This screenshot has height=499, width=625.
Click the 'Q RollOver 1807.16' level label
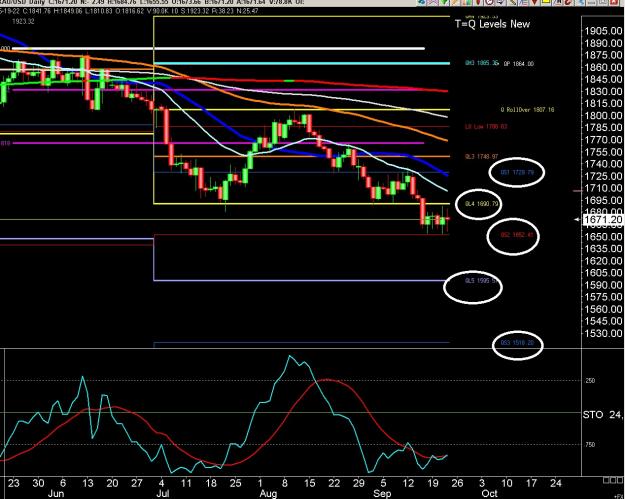point(527,110)
